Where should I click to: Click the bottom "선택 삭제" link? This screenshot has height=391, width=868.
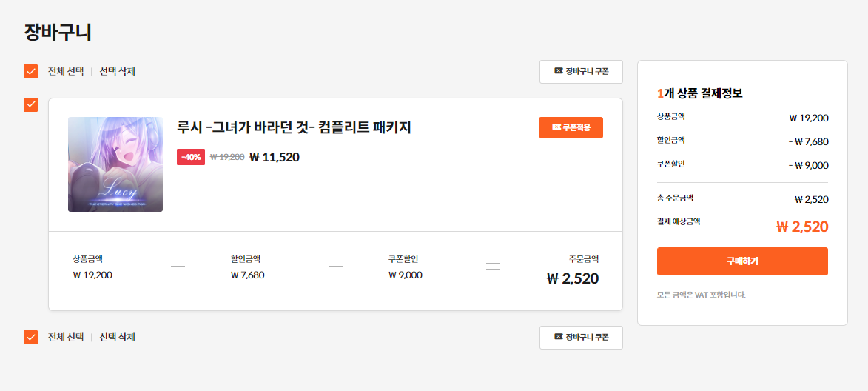coord(117,338)
